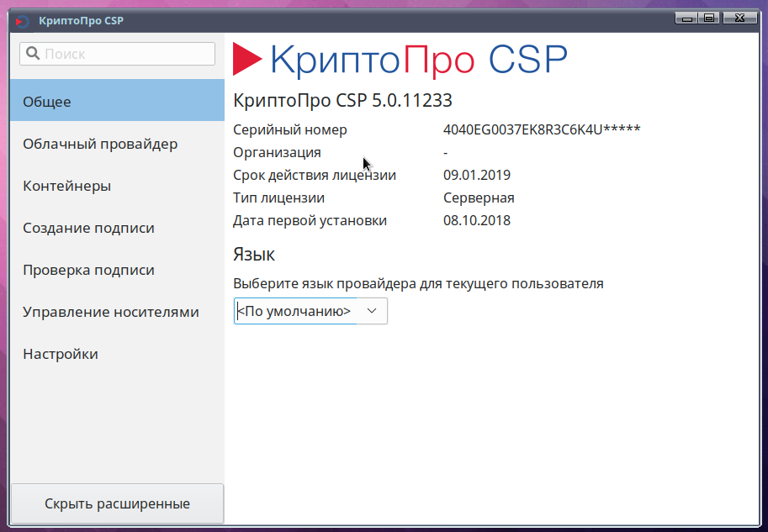Maximize the КриптоПро CSP window

[709, 18]
